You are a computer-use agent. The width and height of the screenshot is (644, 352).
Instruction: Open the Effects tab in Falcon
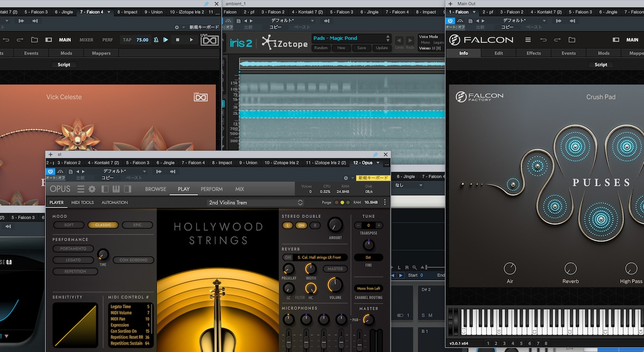(534, 53)
